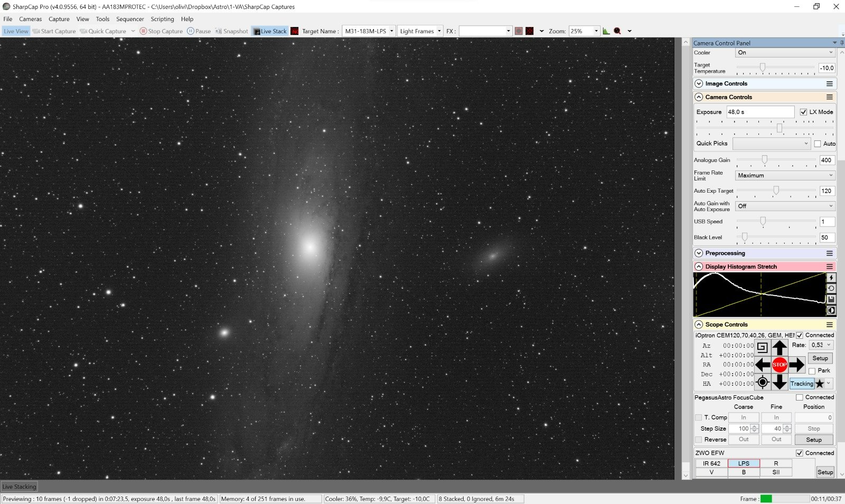Image resolution: width=845 pixels, height=504 pixels.
Task: Open the Cameras menu
Action: pyautogui.click(x=31, y=19)
